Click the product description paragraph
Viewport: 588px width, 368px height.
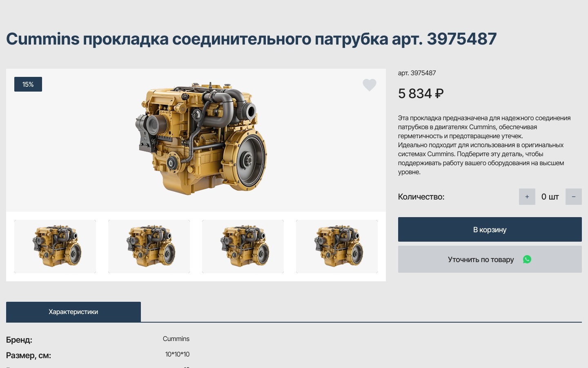[484, 145]
